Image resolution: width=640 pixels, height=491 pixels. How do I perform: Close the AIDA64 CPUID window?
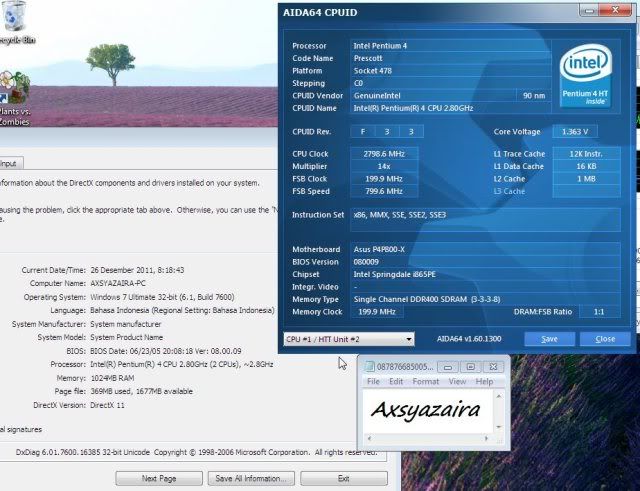click(616, 10)
